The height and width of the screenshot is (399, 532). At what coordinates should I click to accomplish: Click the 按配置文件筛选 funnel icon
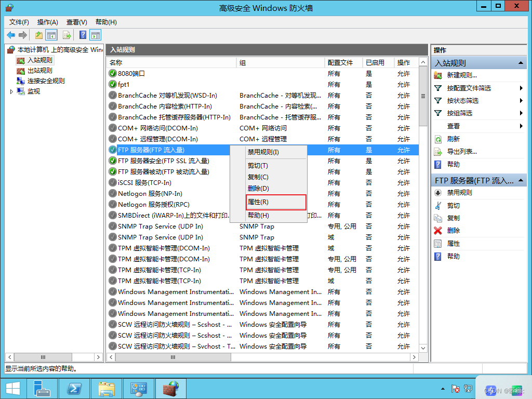(x=438, y=88)
